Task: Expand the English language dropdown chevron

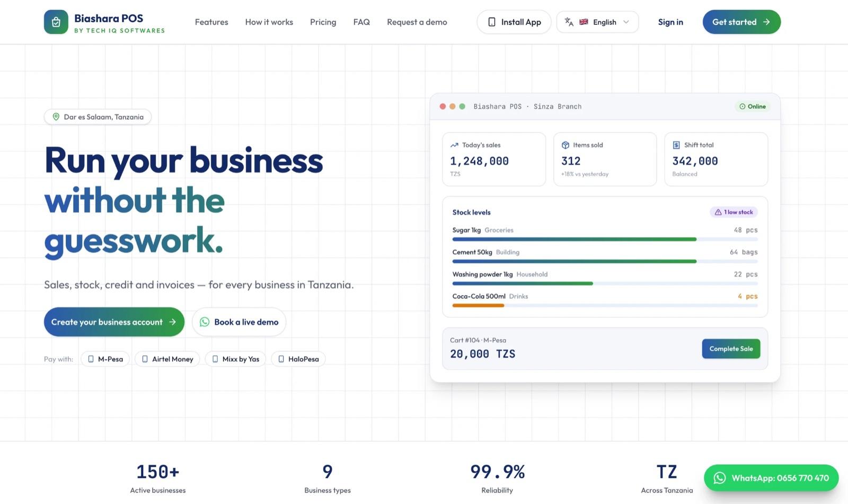Action: click(626, 22)
